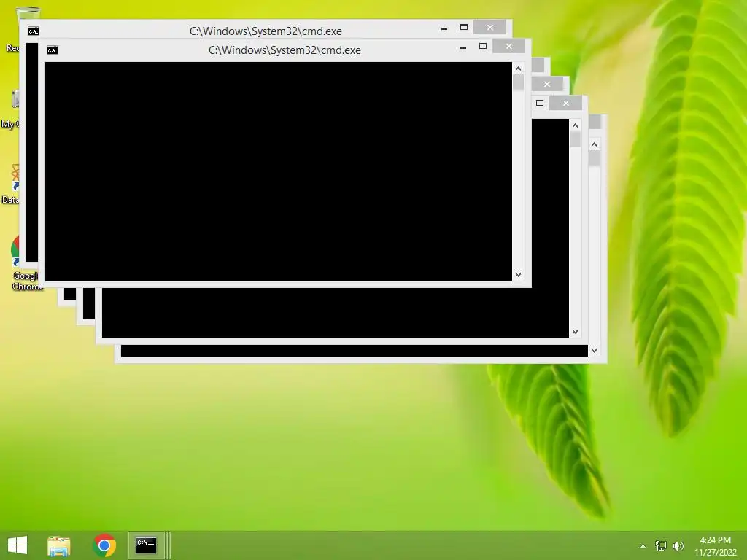This screenshot has height=560, width=747.
Task: Maximize the fifth stacked cmd window
Action: 540,103
